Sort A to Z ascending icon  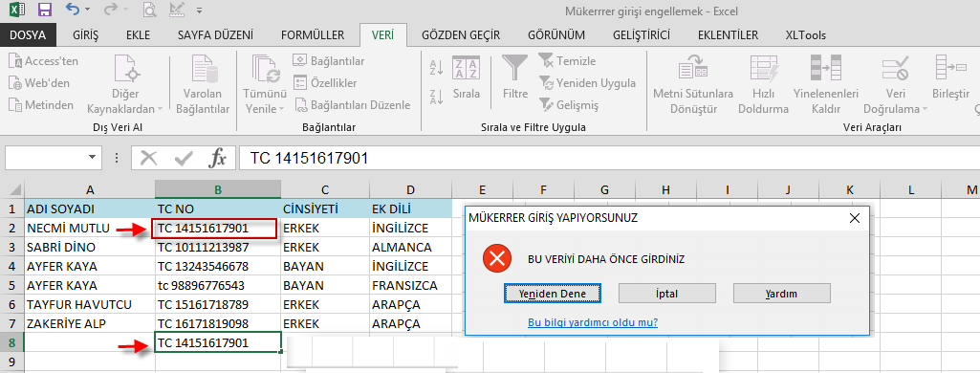(436, 67)
